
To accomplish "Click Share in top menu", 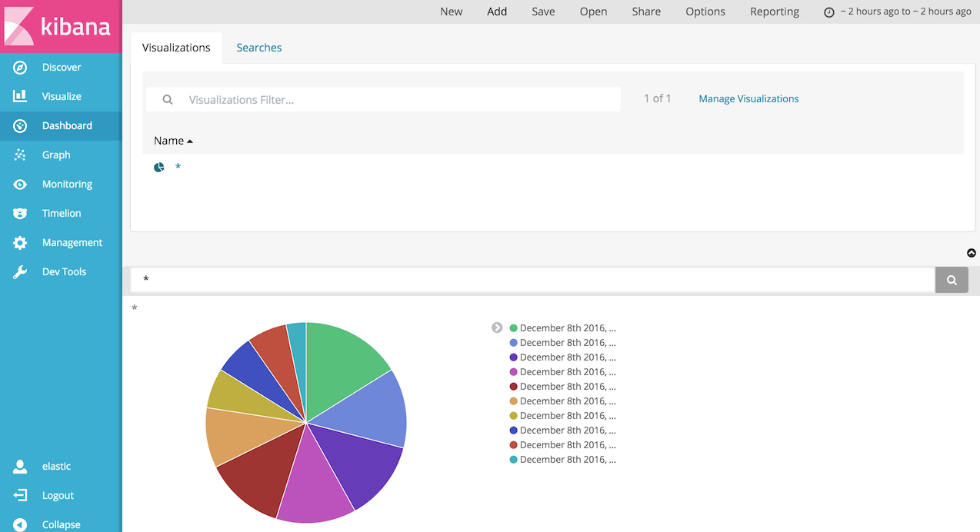I will click(646, 12).
